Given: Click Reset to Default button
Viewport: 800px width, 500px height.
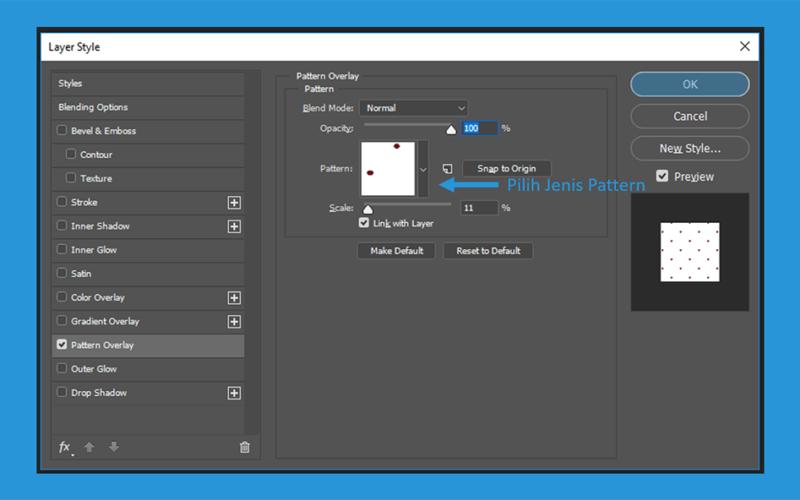Looking at the screenshot, I should [x=488, y=251].
